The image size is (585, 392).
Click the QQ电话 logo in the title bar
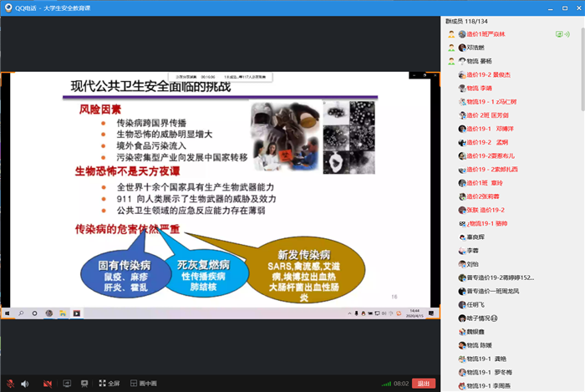click(x=8, y=8)
